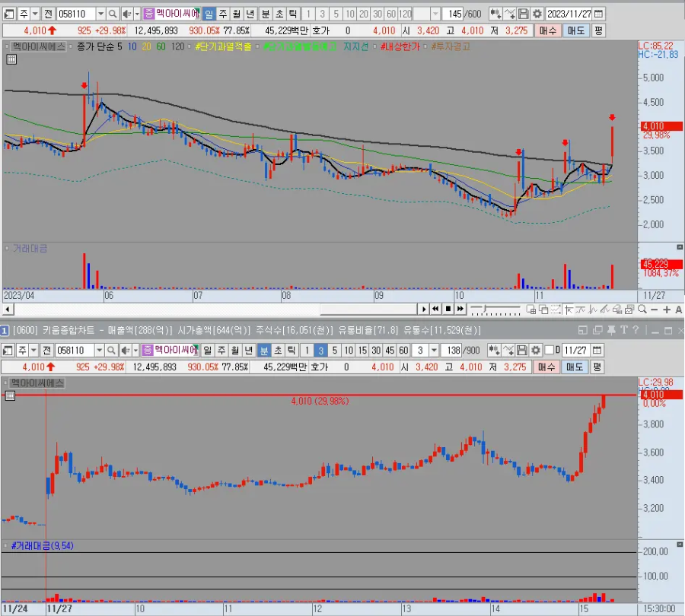The width and height of the screenshot is (685, 616).
Task: Expand the stock code 058110 dropdown in bottom chart
Action: pyautogui.click(x=99, y=350)
